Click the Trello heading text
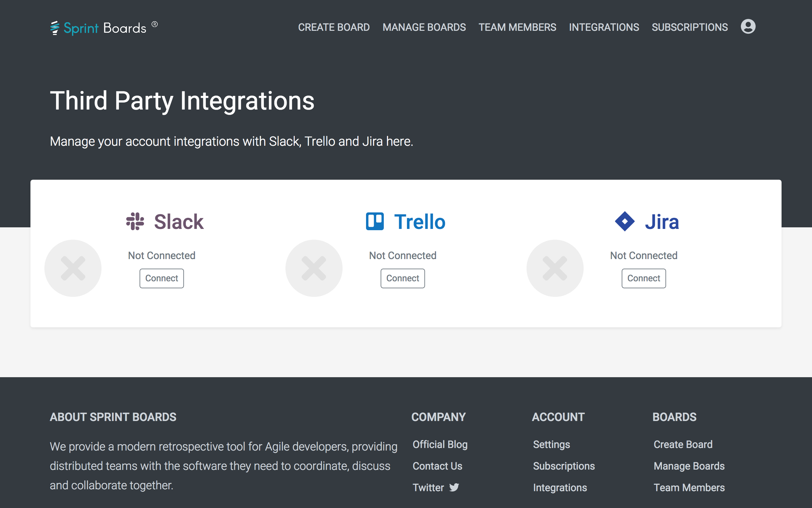Screen dimensions: 812x508 [420, 222]
